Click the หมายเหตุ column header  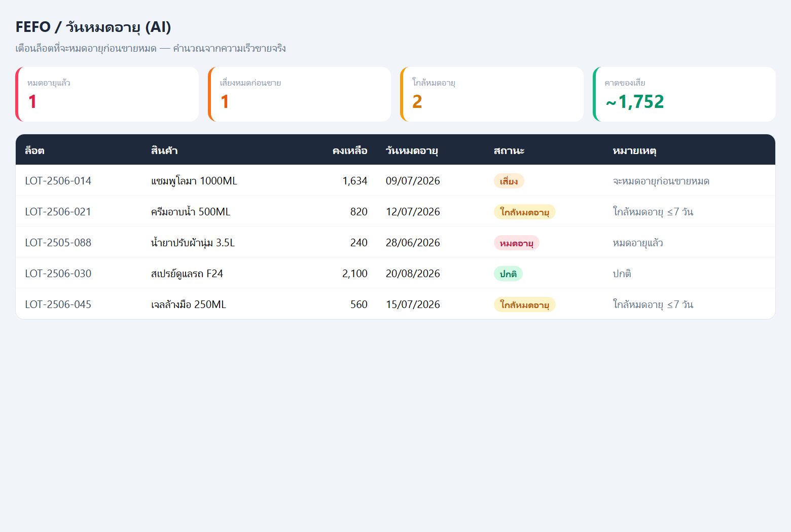click(634, 150)
